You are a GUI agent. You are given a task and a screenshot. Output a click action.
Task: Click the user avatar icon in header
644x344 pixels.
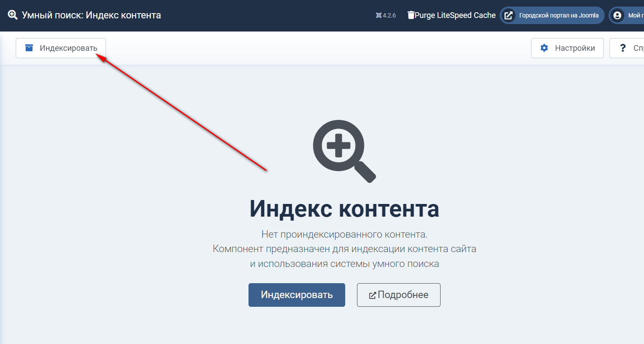pos(617,15)
